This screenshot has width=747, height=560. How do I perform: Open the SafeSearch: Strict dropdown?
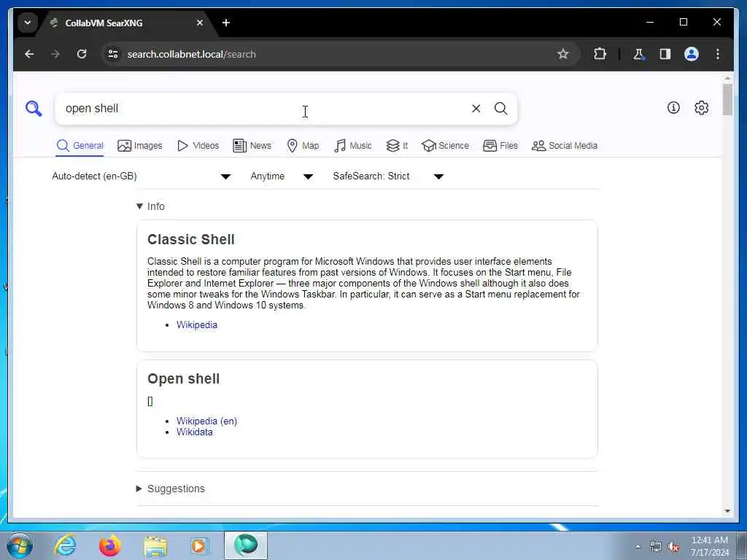[388, 176]
